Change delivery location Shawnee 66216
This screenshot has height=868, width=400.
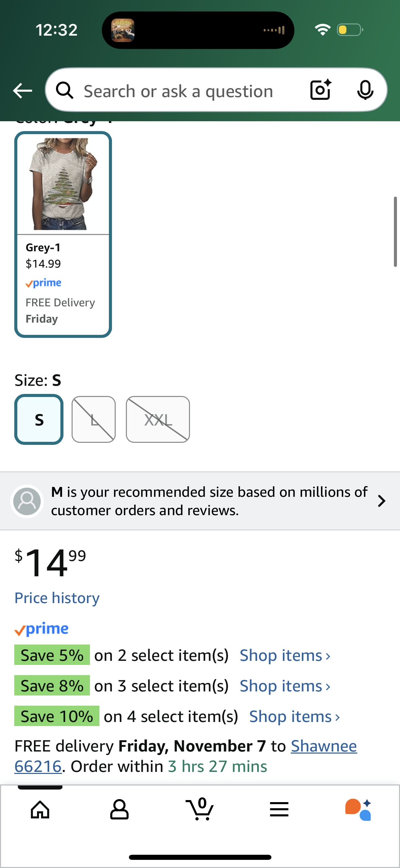coord(324,746)
